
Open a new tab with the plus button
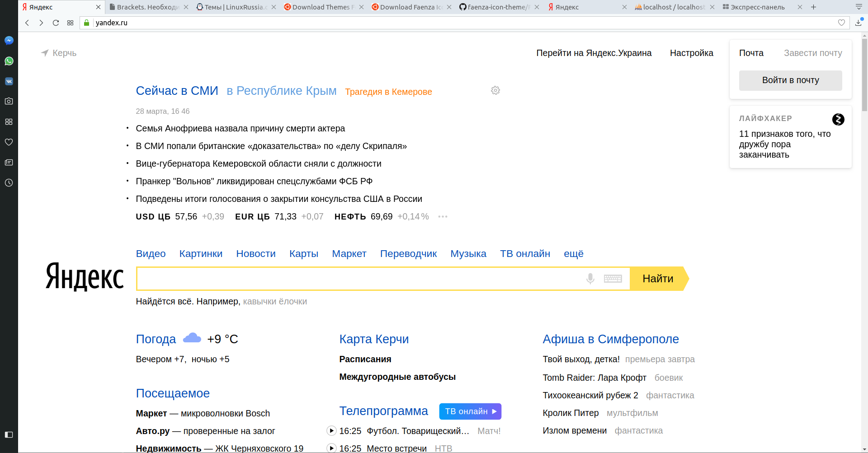(x=813, y=7)
